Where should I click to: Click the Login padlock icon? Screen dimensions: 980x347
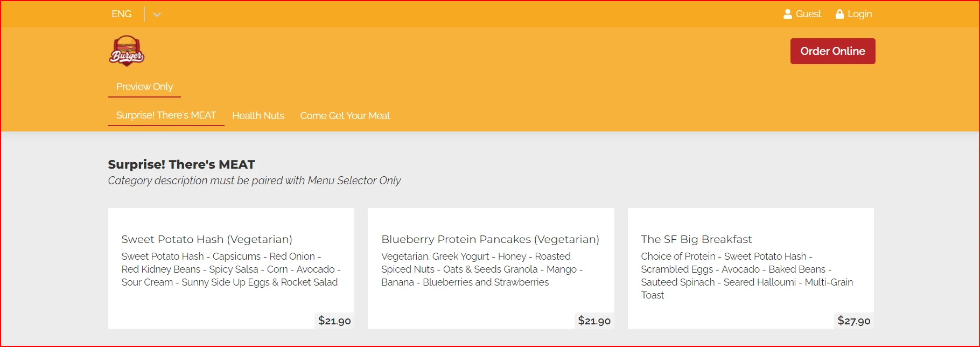(839, 14)
